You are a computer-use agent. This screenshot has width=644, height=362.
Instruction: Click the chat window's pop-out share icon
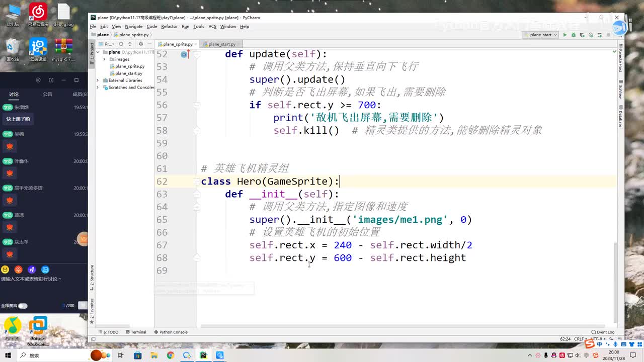[51, 80]
